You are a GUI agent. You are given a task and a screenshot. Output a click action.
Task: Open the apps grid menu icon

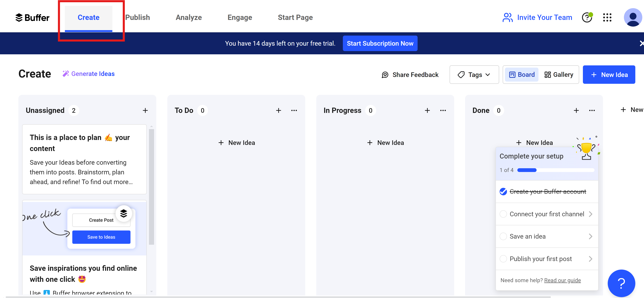tap(607, 18)
